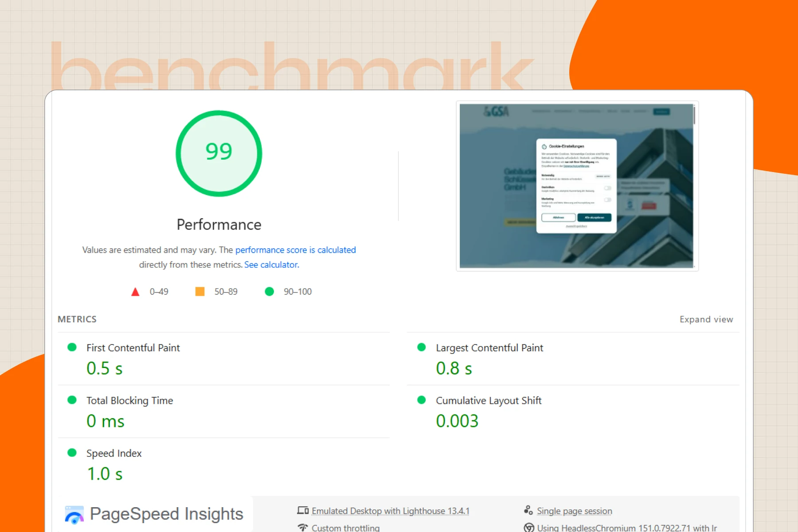The image size is (798, 532).
Task: Click the Largest Contentful Paint green status dot
Action: point(422,347)
